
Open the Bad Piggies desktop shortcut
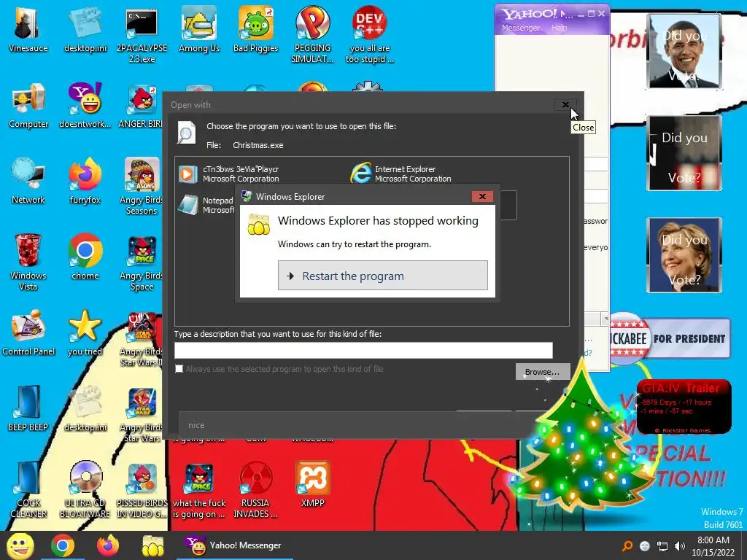tap(256, 29)
